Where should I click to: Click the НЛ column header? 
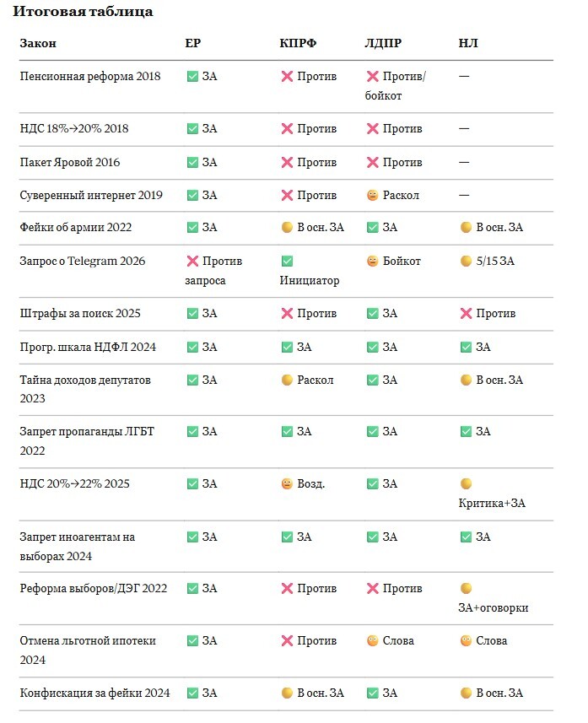tap(468, 43)
